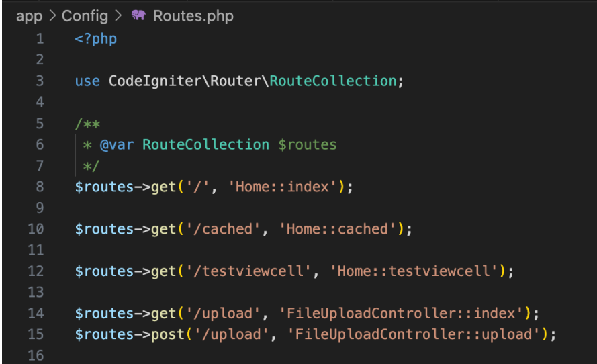Open the Config breadcrumb folder
Image resolution: width=597 pixels, height=364 pixels.
click(85, 15)
